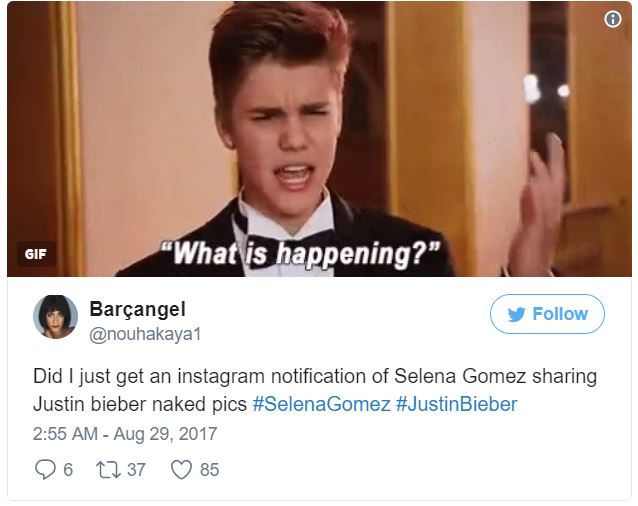638x506 pixels.
Task: Click the like count 85
Action: point(209,469)
